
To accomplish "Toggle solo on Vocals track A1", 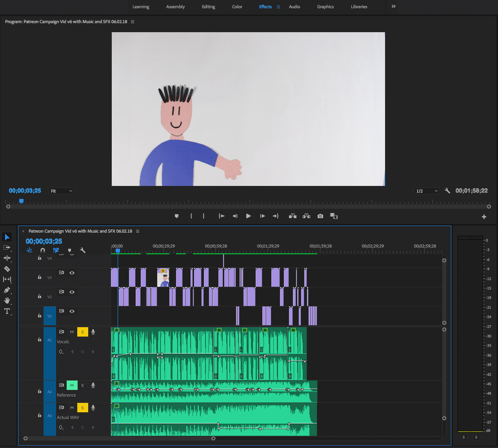I will (82, 332).
